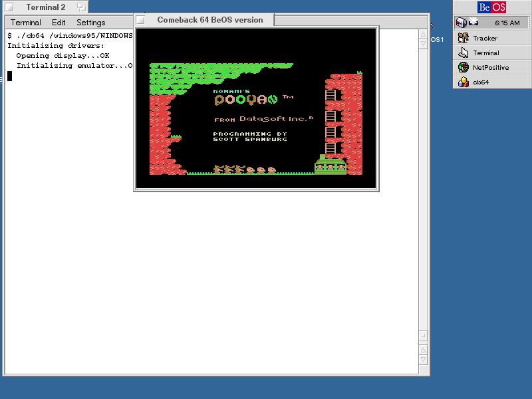Screen dimensions: 532x399
Task: Click the POOYAN title in the game
Action: [246, 100]
